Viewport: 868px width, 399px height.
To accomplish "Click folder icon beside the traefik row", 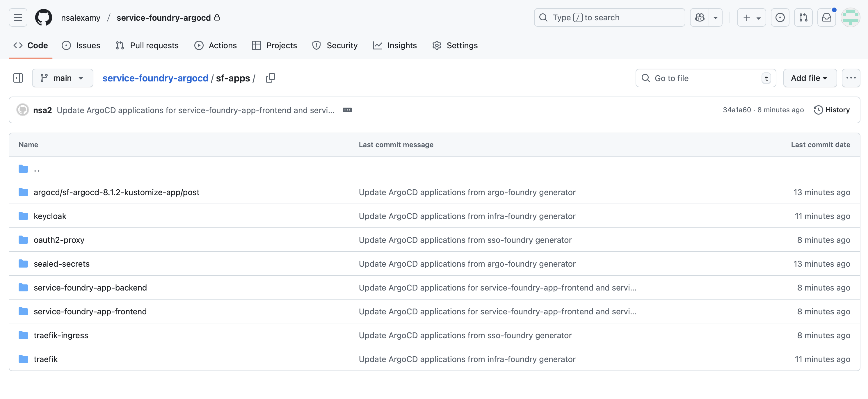I will (x=23, y=359).
